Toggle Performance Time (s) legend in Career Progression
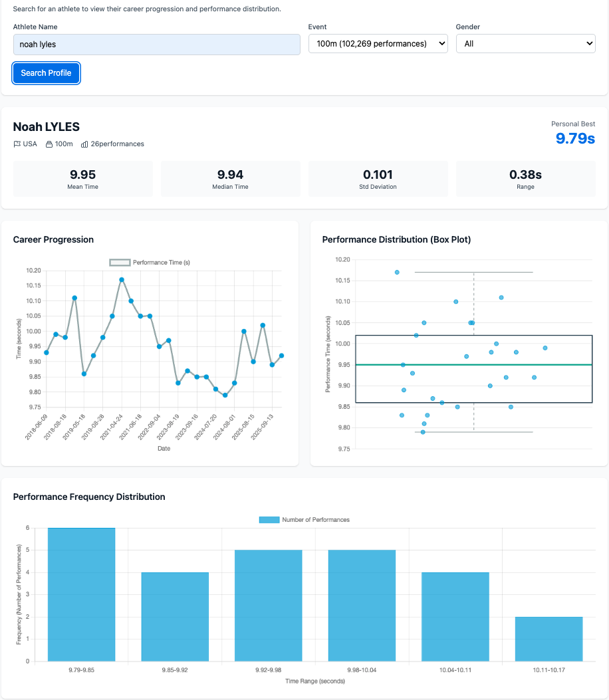The image size is (609, 700). tap(150, 263)
